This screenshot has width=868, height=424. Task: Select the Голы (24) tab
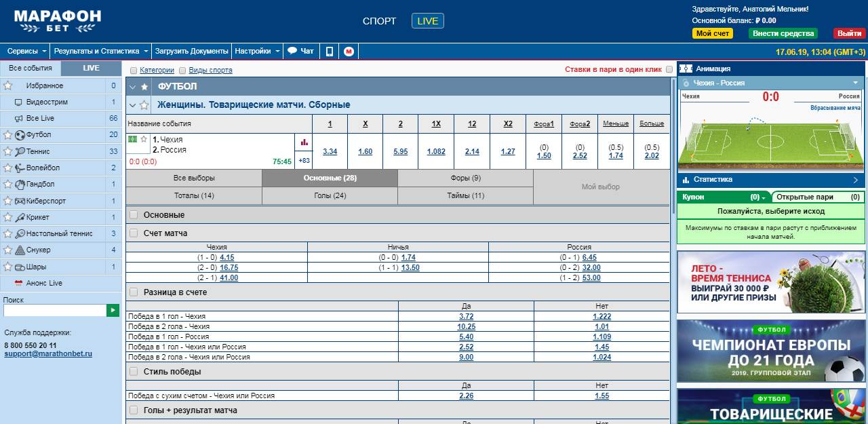pyautogui.click(x=330, y=195)
